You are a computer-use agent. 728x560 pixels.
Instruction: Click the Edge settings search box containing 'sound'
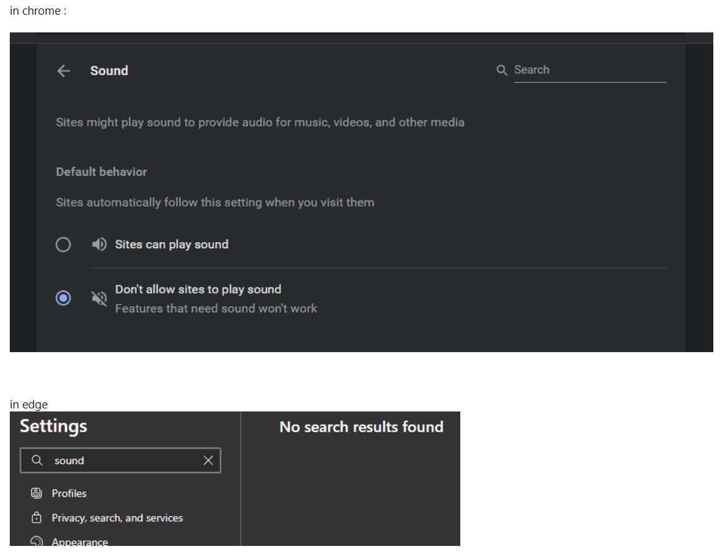tap(120, 460)
